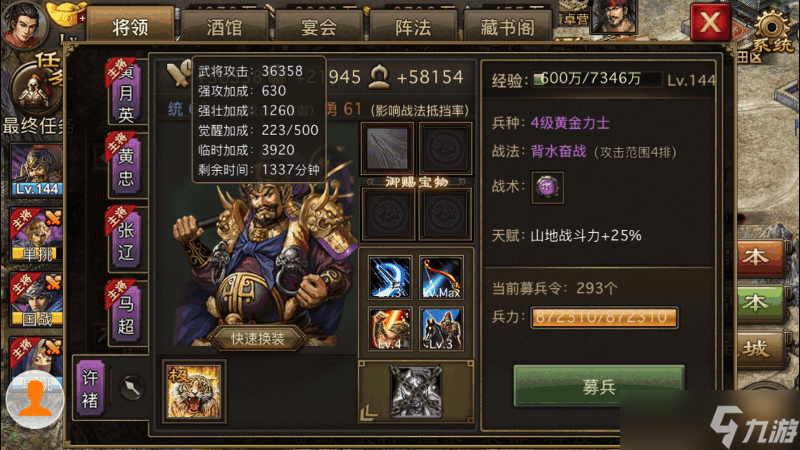
Task: Click the 募兵 recruit button
Action: [599, 386]
